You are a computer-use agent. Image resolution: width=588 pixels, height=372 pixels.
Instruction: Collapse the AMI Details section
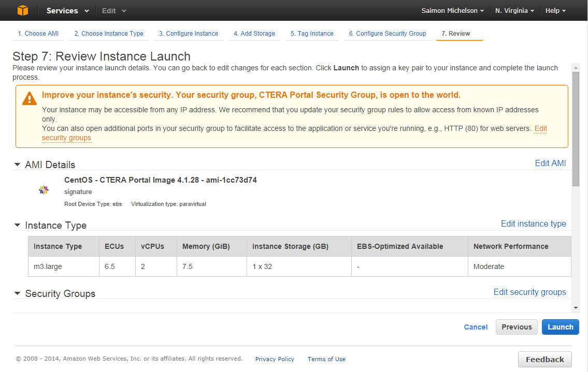click(17, 165)
